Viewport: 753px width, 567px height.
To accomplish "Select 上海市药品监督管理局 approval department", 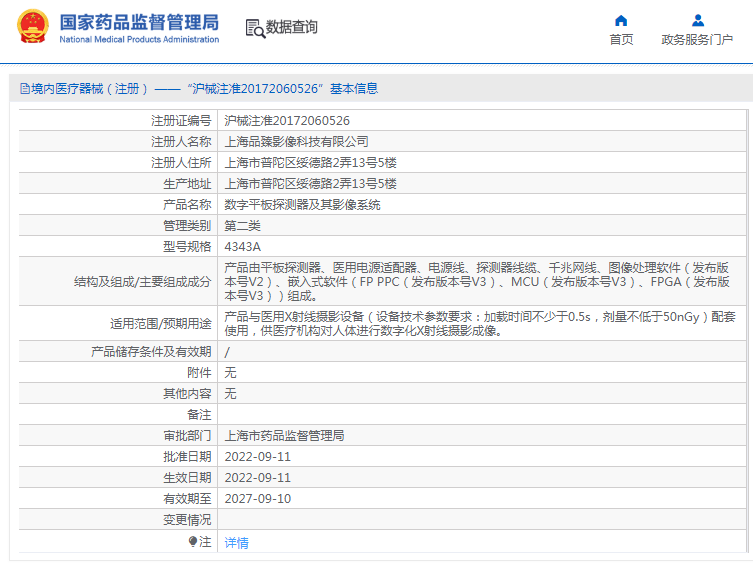I will click(x=284, y=435).
